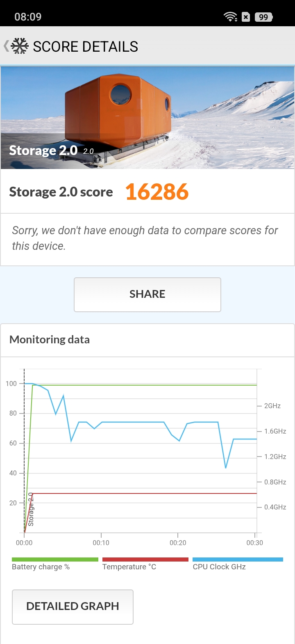The image size is (295, 644).
Task: Tap the PCMark snowflake logo icon
Action: pyautogui.click(x=20, y=46)
